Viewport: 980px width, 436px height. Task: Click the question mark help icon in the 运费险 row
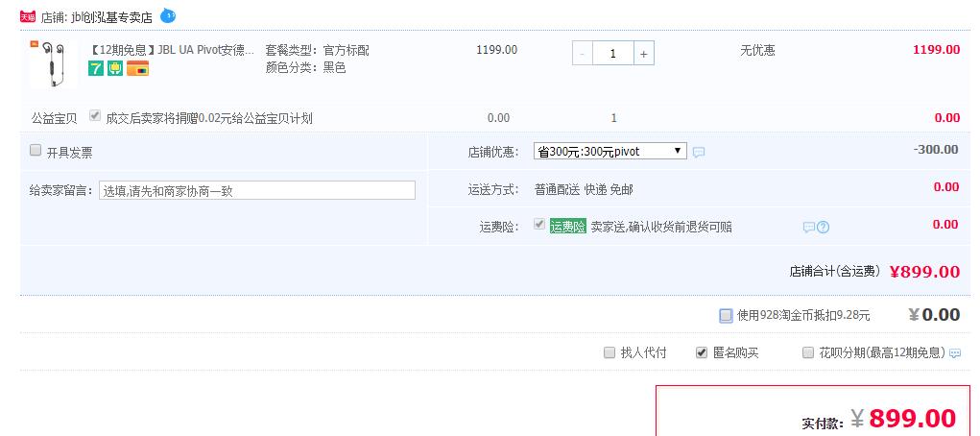click(x=824, y=228)
